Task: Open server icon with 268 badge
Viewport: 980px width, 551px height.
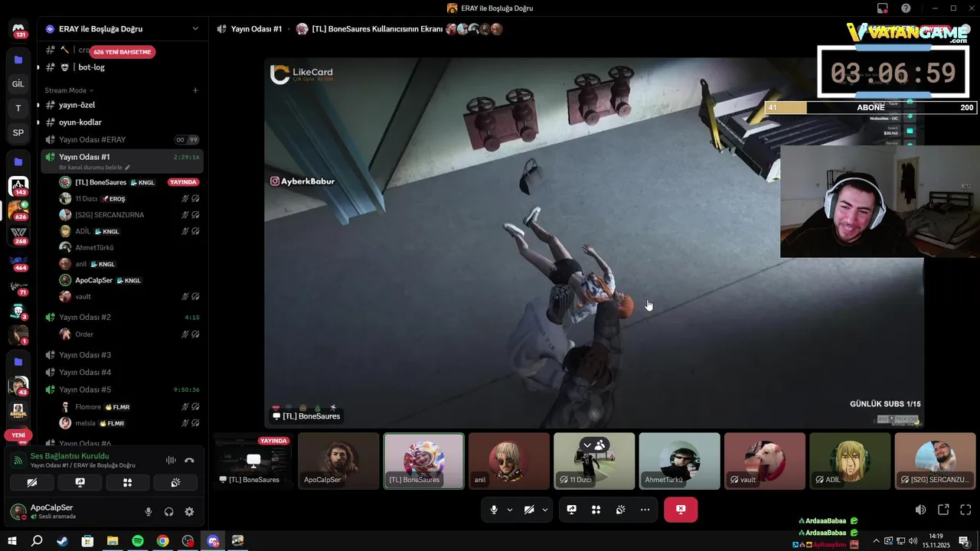Action: point(18,234)
